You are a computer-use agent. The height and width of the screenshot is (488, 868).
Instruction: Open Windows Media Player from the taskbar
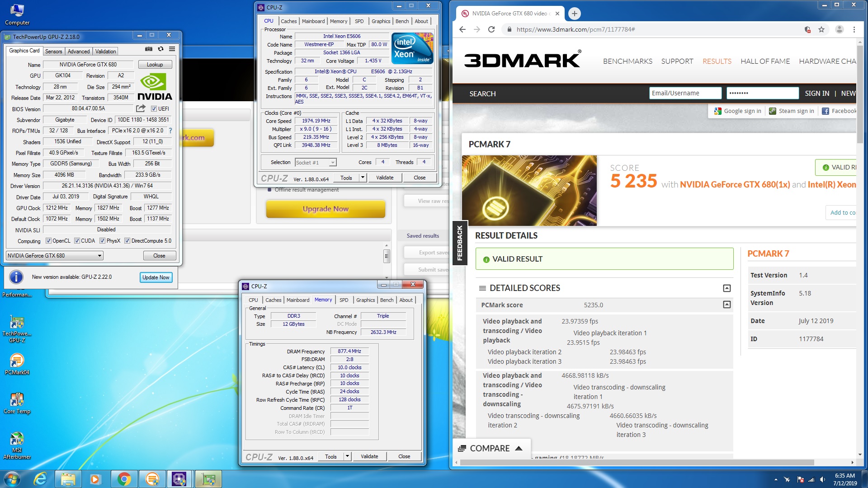[95, 479]
